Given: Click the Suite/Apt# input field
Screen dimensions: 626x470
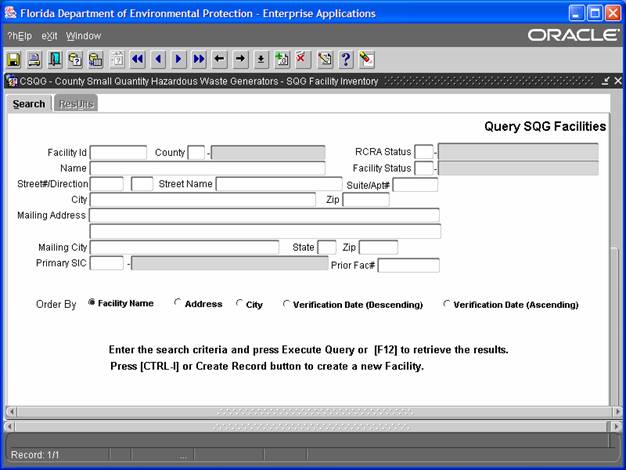Looking at the screenshot, I should (x=415, y=185).
